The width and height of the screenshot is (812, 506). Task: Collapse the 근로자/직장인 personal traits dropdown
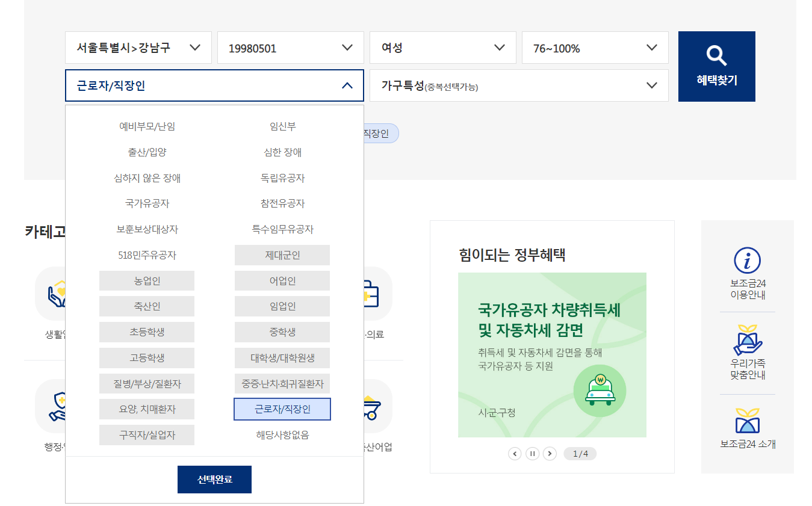point(214,85)
